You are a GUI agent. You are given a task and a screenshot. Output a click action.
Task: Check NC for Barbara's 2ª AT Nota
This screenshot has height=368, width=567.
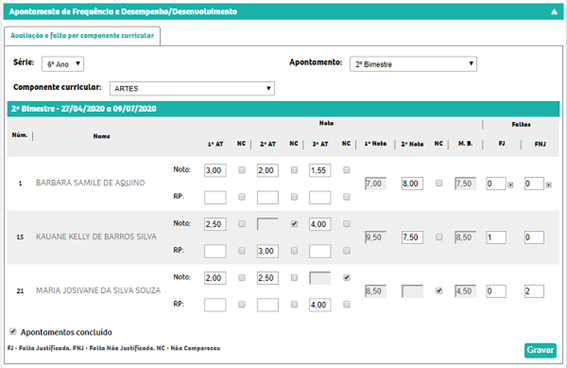coord(294,170)
